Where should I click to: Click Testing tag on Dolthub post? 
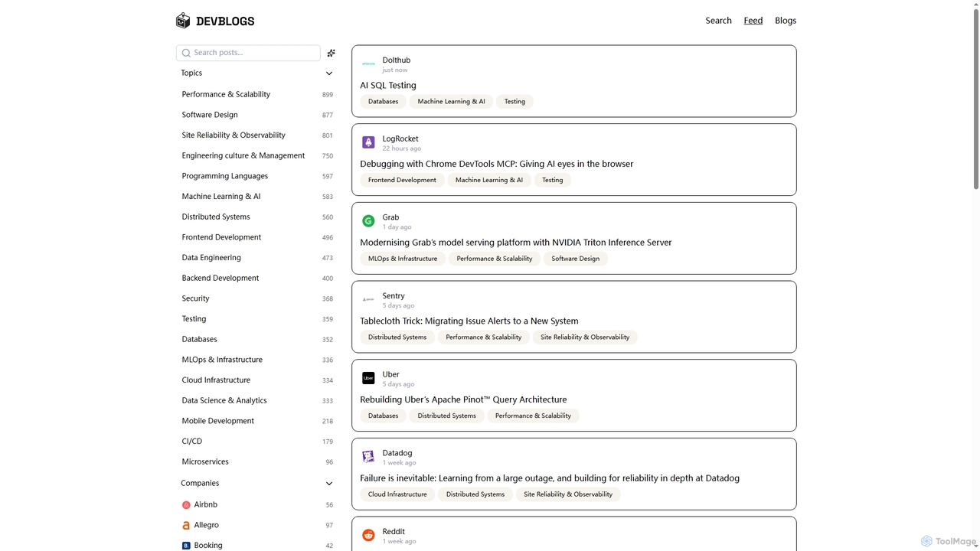tap(514, 102)
